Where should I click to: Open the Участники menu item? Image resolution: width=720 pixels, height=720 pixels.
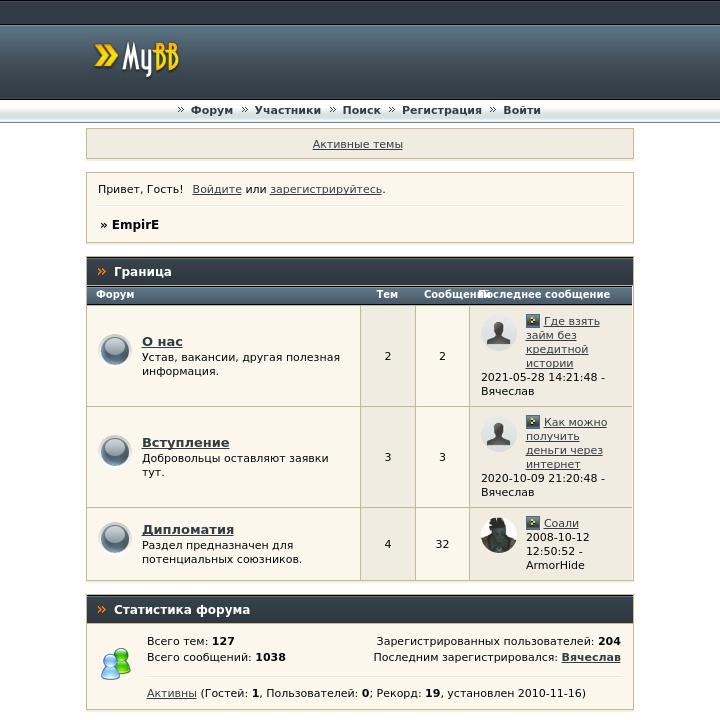pos(288,110)
